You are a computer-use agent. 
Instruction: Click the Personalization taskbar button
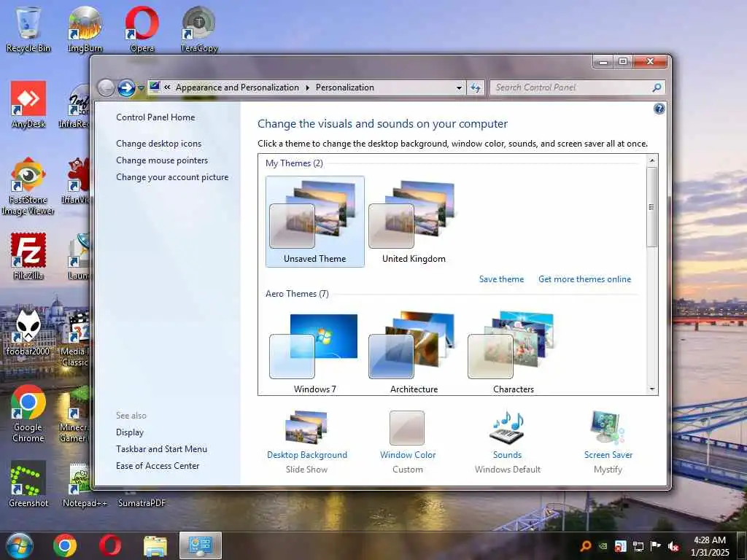(x=201, y=545)
